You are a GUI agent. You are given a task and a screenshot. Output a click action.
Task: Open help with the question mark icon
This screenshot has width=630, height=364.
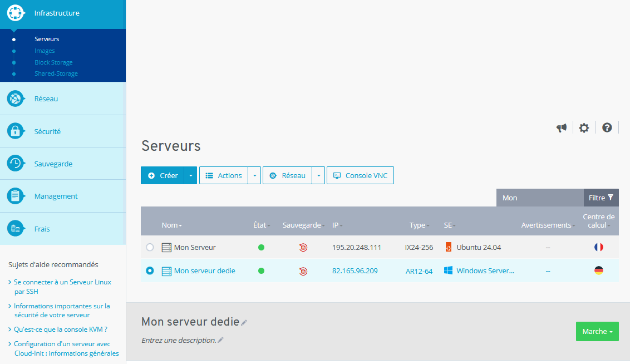[x=607, y=127]
